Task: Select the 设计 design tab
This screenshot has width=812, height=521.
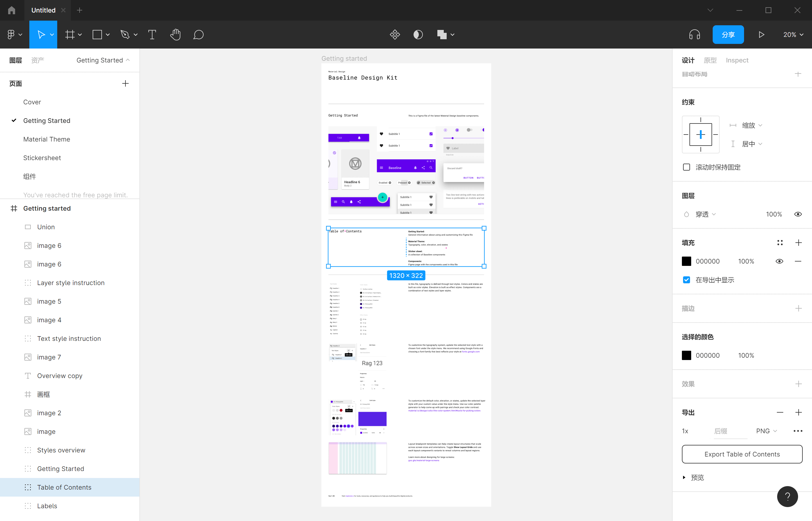Action: tap(688, 60)
